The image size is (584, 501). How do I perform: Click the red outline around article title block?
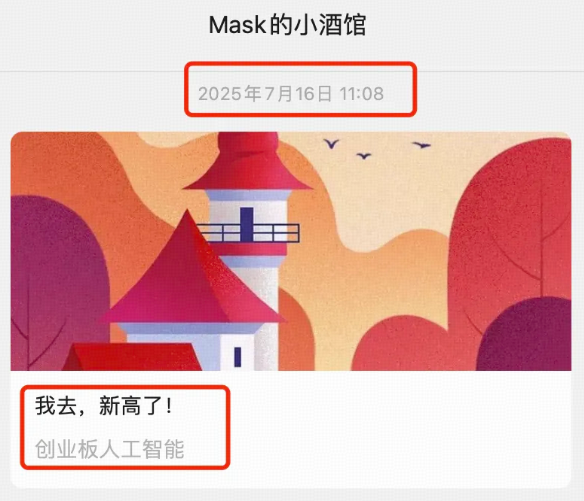coord(125,427)
